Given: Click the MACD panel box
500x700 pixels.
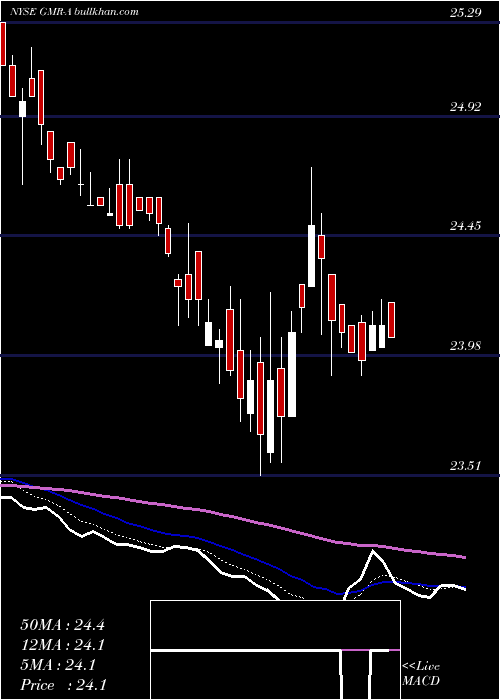Looking at the screenshot, I should click(275, 650).
